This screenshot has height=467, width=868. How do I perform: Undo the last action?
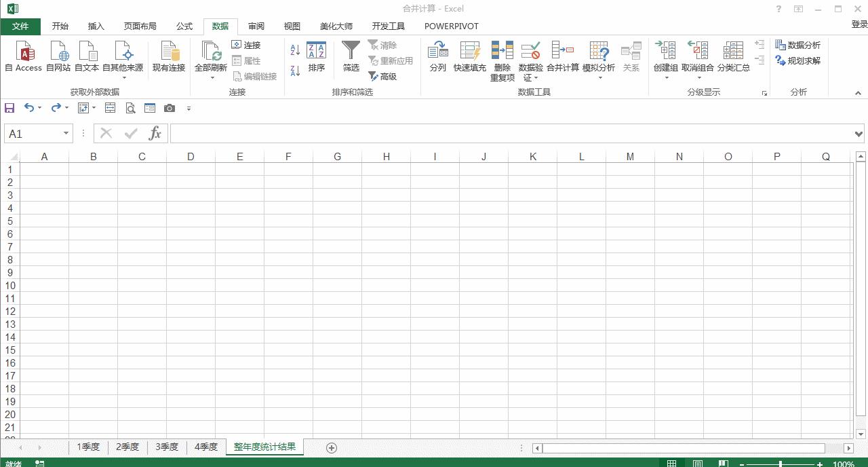tap(29, 108)
